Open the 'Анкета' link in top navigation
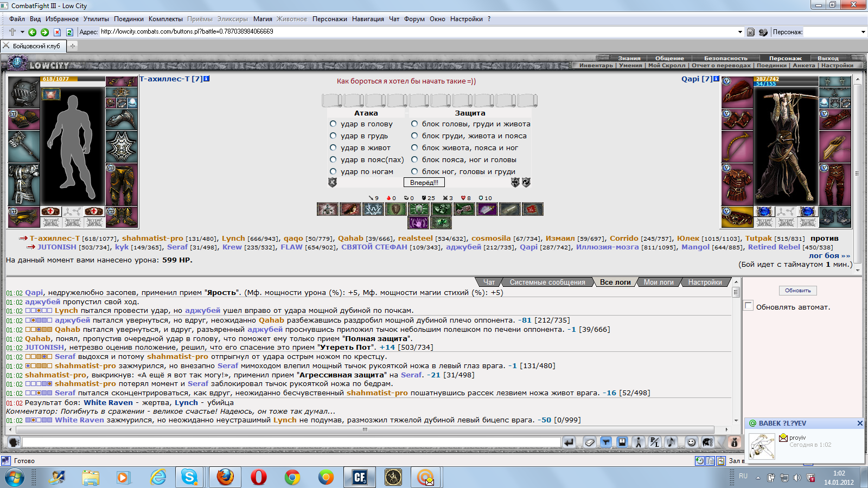 coord(803,65)
